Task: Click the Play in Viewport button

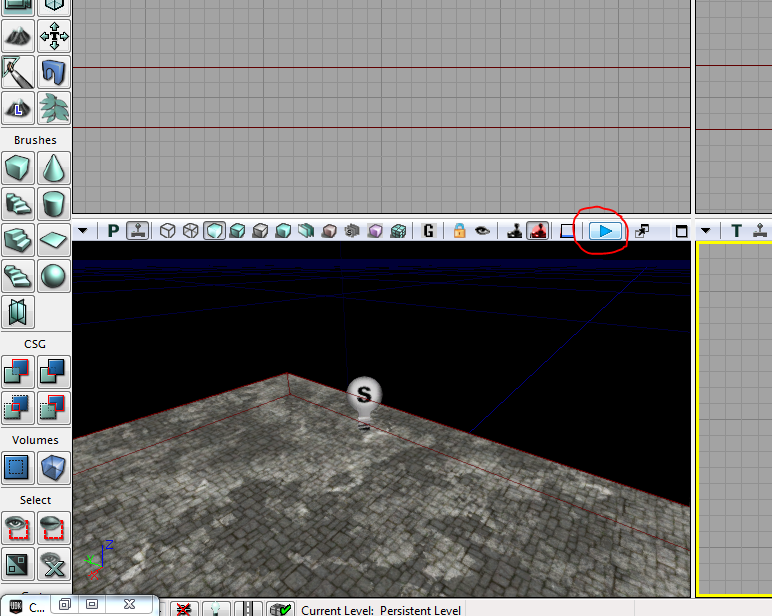Action: pyautogui.click(x=605, y=231)
